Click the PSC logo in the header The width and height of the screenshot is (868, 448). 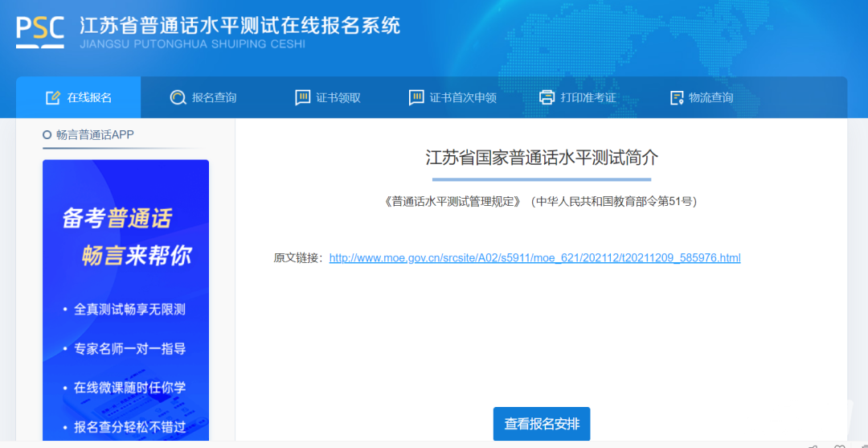coord(40,31)
